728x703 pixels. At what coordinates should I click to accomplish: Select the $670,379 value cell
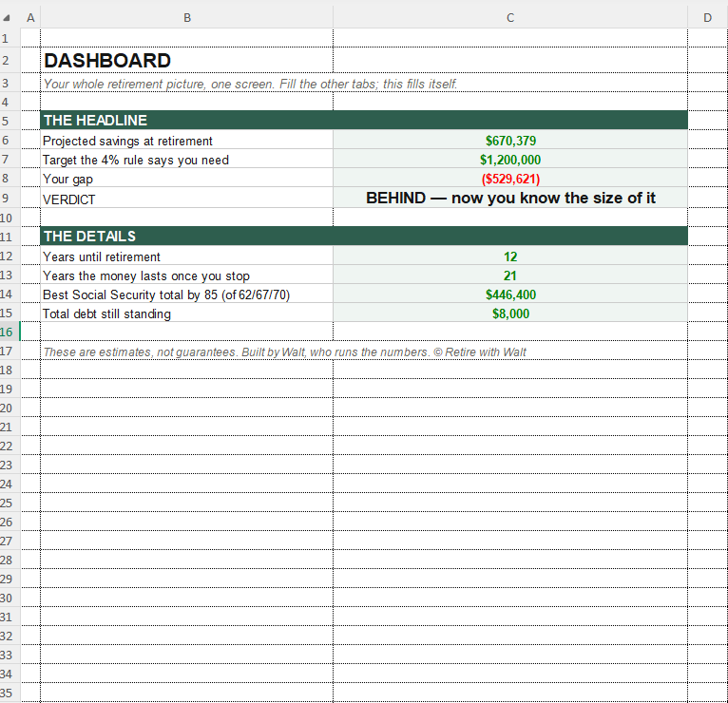pos(510,141)
